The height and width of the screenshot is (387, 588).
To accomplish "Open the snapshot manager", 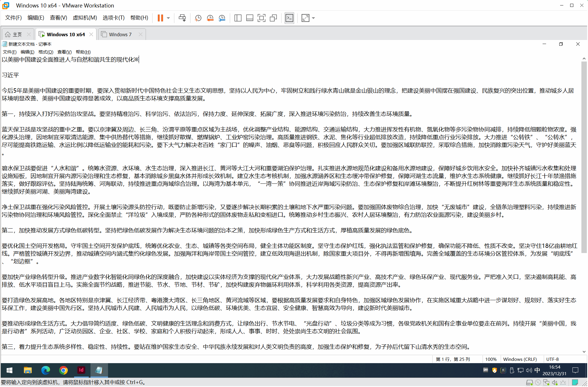I will click(222, 18).
